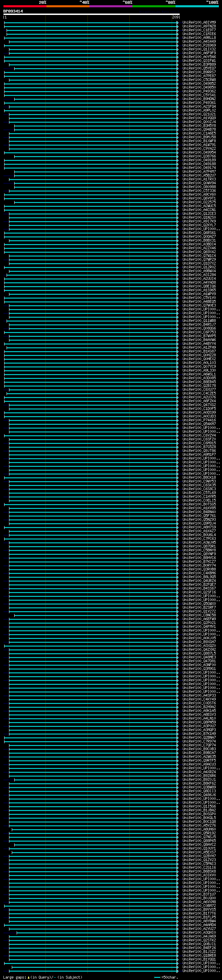Click the UniRef100_O49850 label
This screenshot has width=222, height=980.
point(199,87)
